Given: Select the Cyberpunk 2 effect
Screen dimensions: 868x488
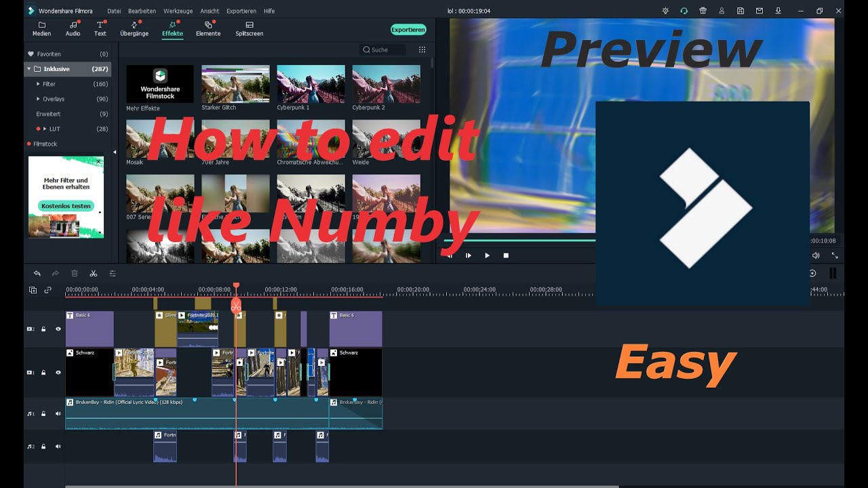Looking at the screenshot, I should click(x=386, y=84).
